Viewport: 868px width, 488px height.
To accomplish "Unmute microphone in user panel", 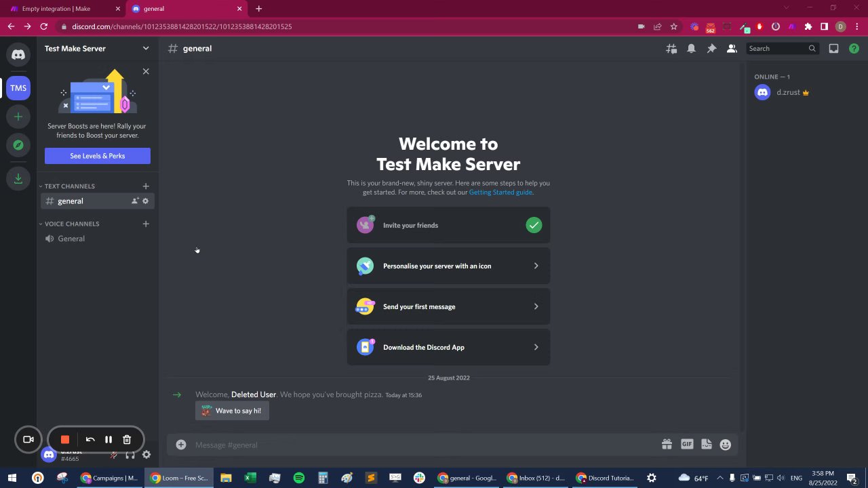I will pyautogui.click(x=114, y=455).
